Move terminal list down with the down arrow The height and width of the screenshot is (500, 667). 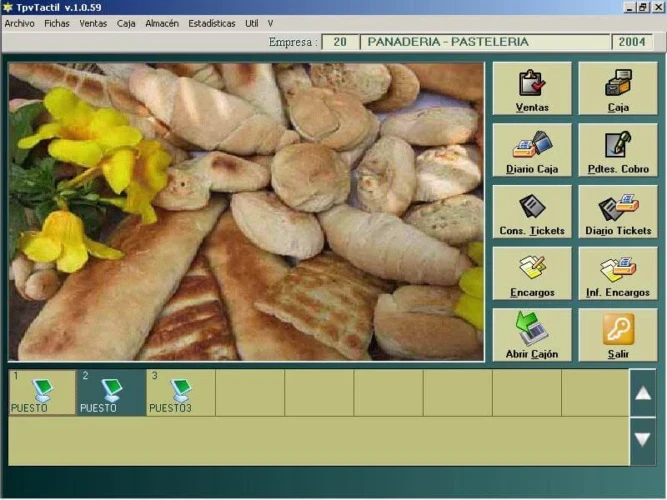pyautogui.click(x=643, y=440)
